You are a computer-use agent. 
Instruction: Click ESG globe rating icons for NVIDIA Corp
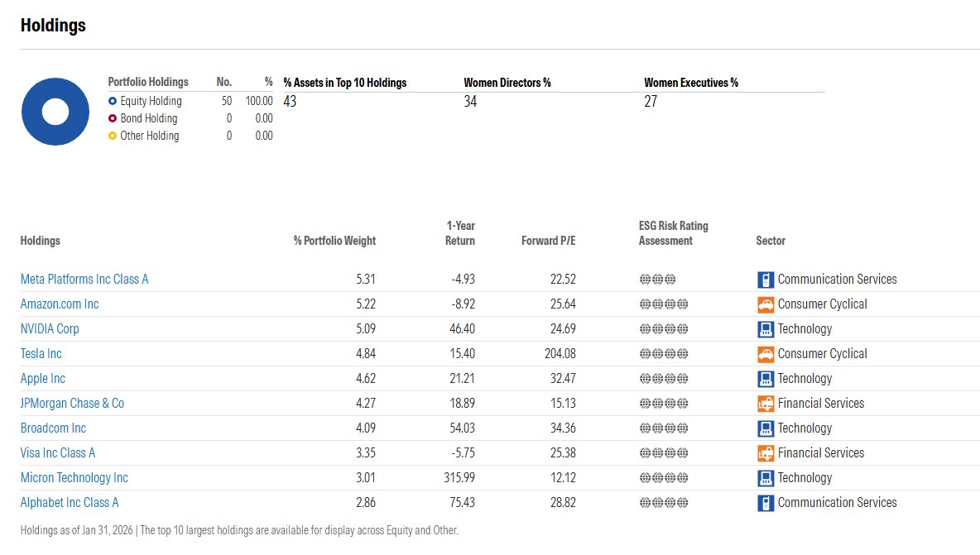point(664,329)
